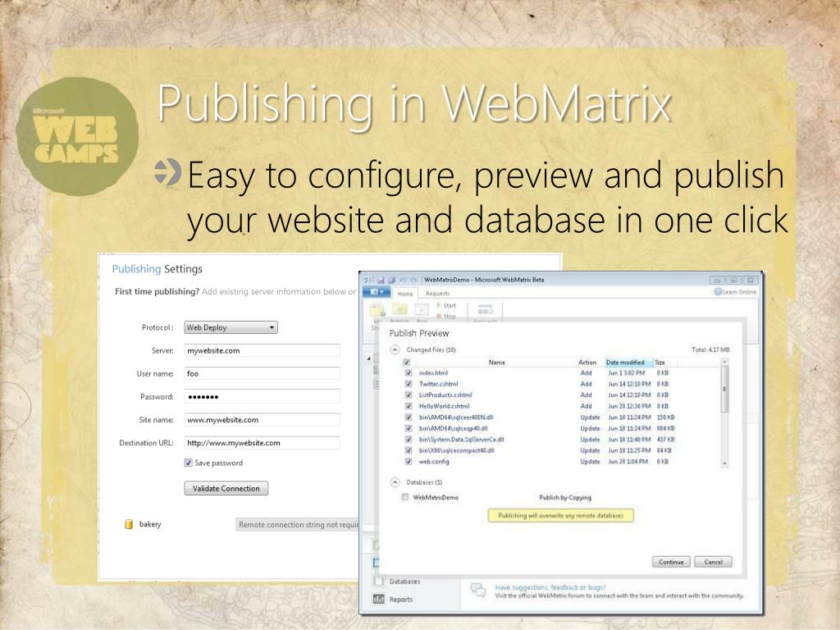
Task: Collapse the Databases (1) section
Action: tap(395, 482)
